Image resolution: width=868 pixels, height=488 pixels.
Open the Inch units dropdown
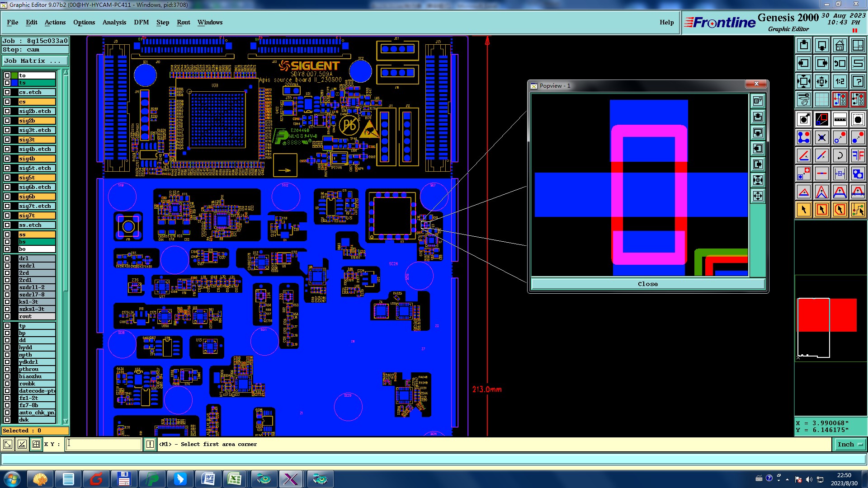click(849, 444)
